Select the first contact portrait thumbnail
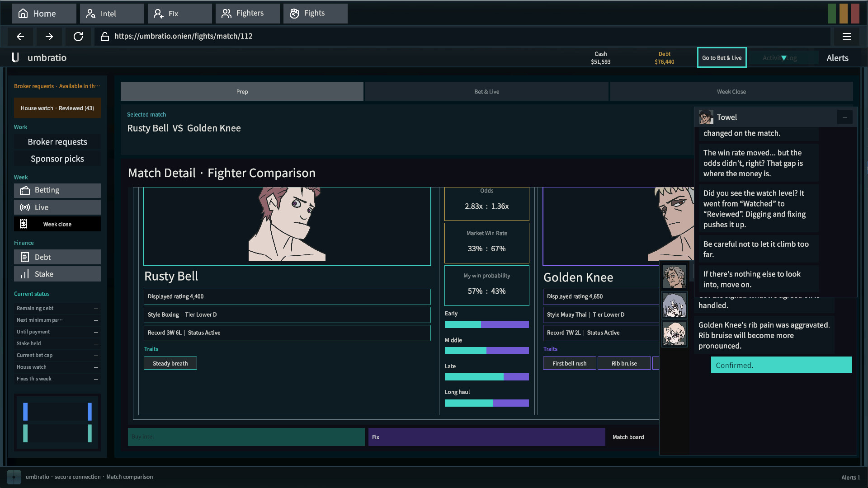868x488 pixels. [x=674, y=277]
